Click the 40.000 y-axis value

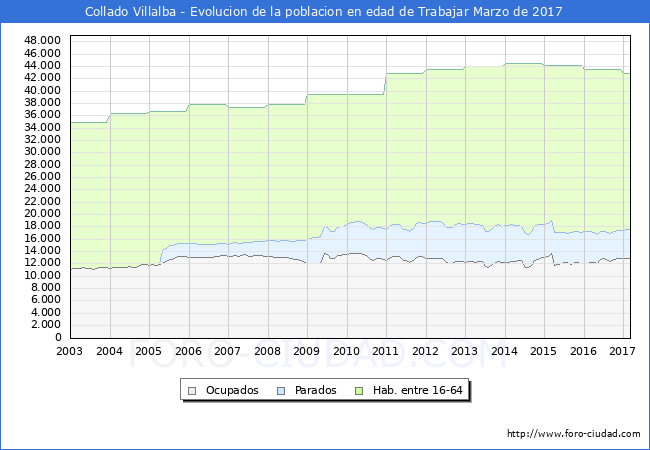(x=43, y=90)
